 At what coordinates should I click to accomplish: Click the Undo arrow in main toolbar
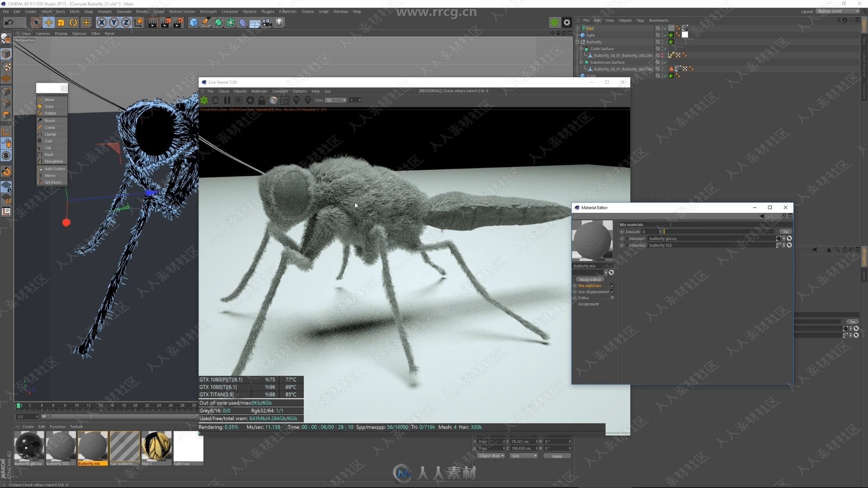click(9, 22)
